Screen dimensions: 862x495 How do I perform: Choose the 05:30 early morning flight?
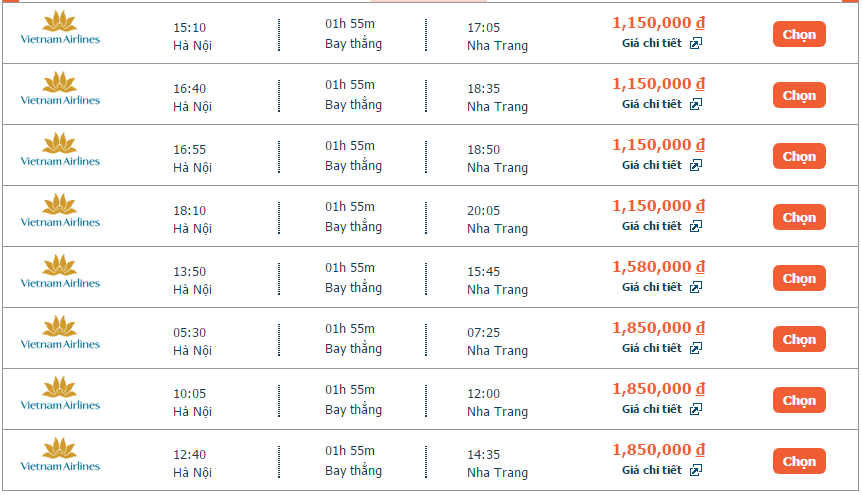click(x=799, y=339)
